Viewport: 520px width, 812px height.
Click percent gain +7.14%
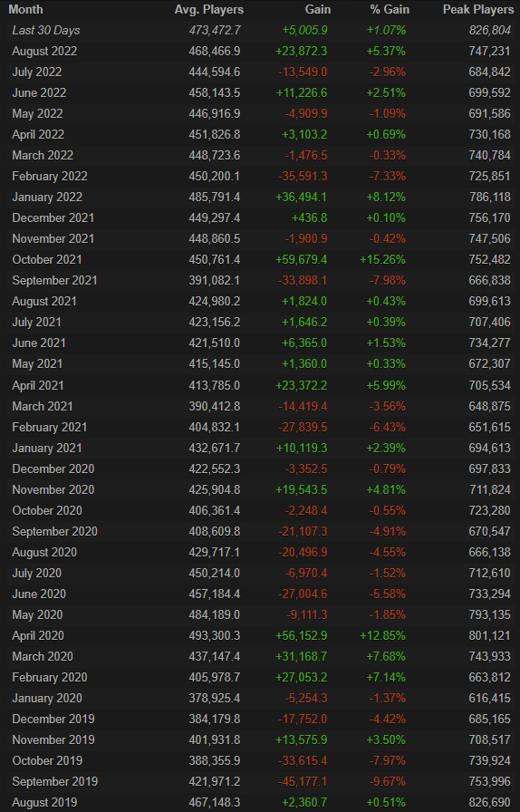(386, 677)
